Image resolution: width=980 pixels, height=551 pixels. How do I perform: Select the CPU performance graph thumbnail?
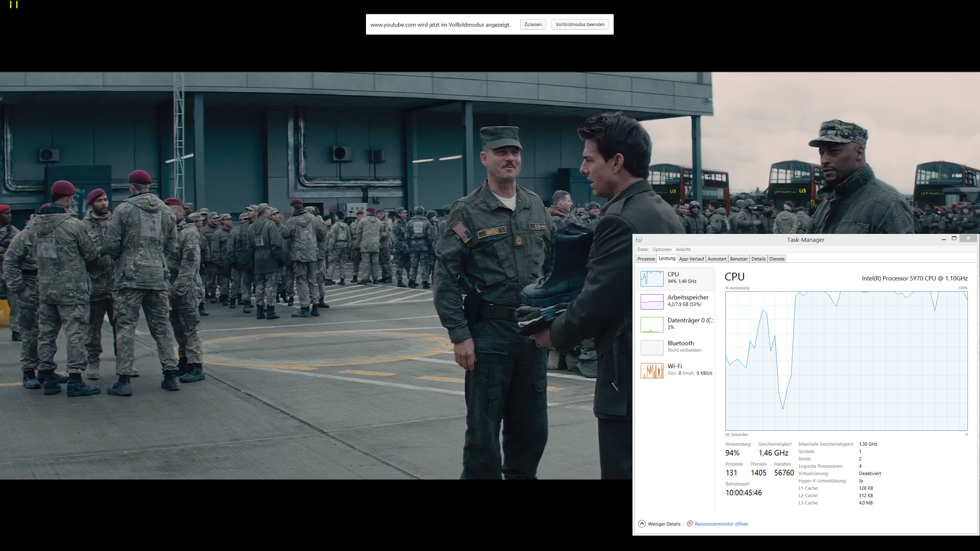pyautogui.click(x=652, y=279)
